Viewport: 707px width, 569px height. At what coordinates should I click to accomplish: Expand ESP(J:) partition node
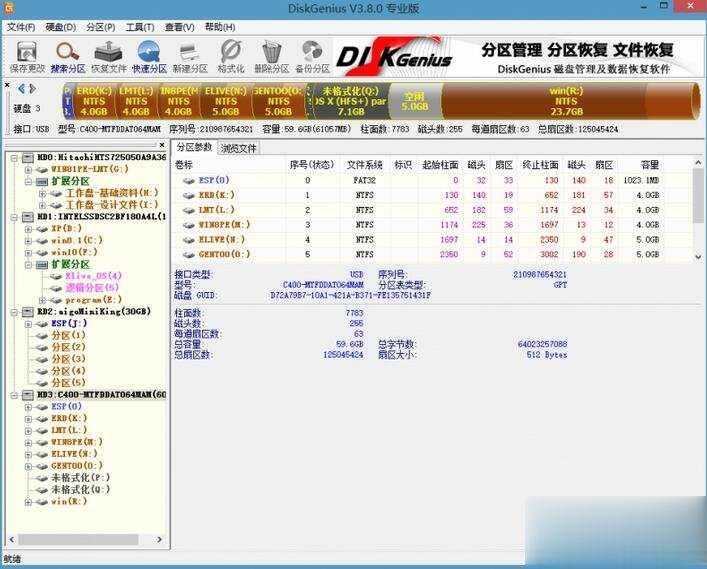tap(28, 324)
